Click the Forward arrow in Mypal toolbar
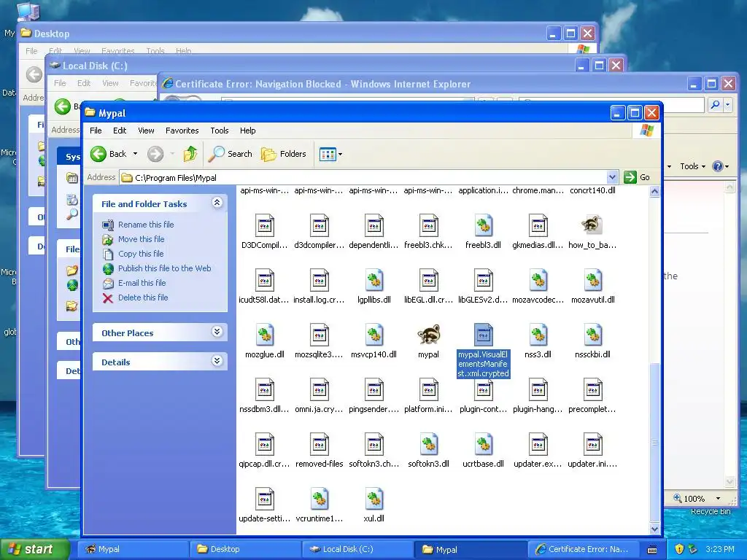This screenshot has width=747, height=560. (155, 154)
